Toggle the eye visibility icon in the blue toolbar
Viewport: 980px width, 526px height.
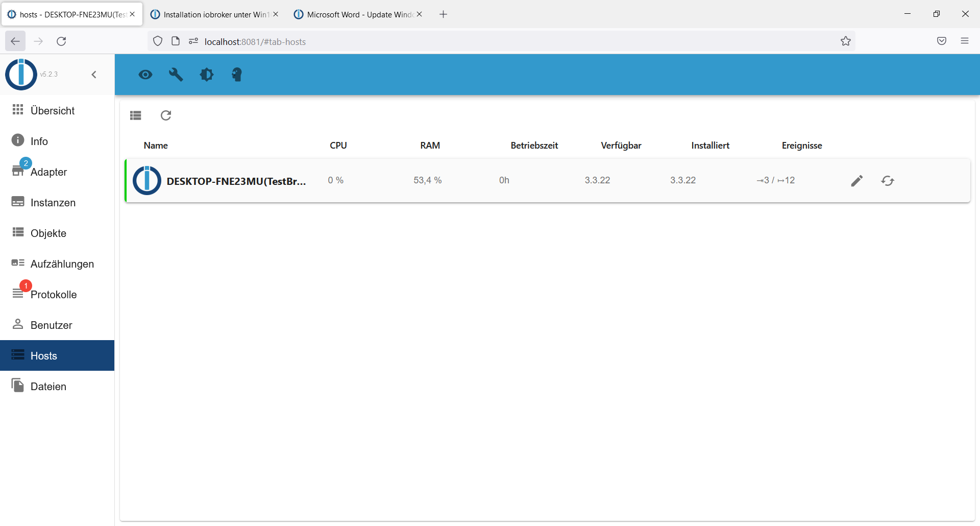tap(145, 75)
